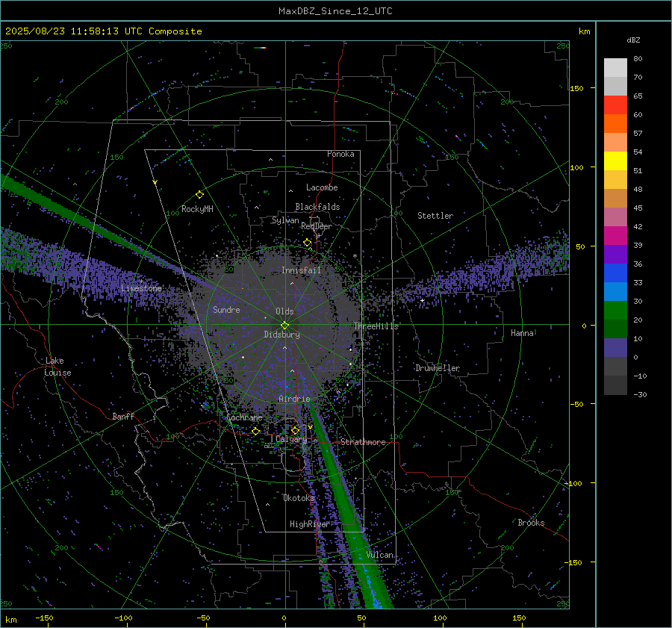
Task: Select the magenta 39-42 dBZ legend swatch
Action: 615,236
